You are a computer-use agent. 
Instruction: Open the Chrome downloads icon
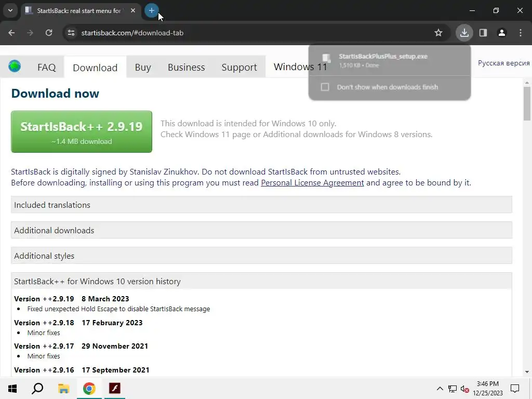click(464, 33)
